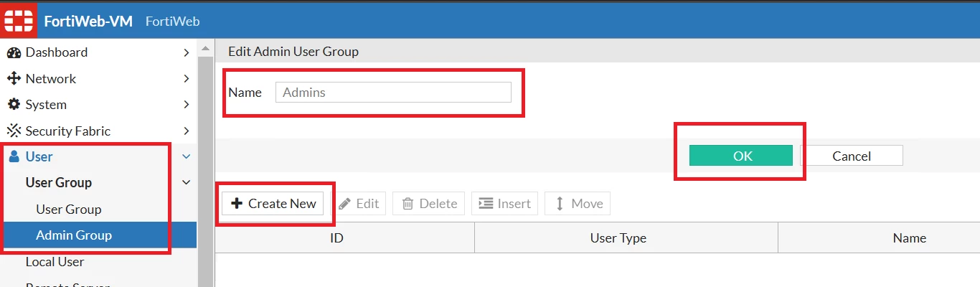The image size is (980, 287).
Task: Click the FortiWeb header text
Action: pyautogui.click(x=172, y=21)
